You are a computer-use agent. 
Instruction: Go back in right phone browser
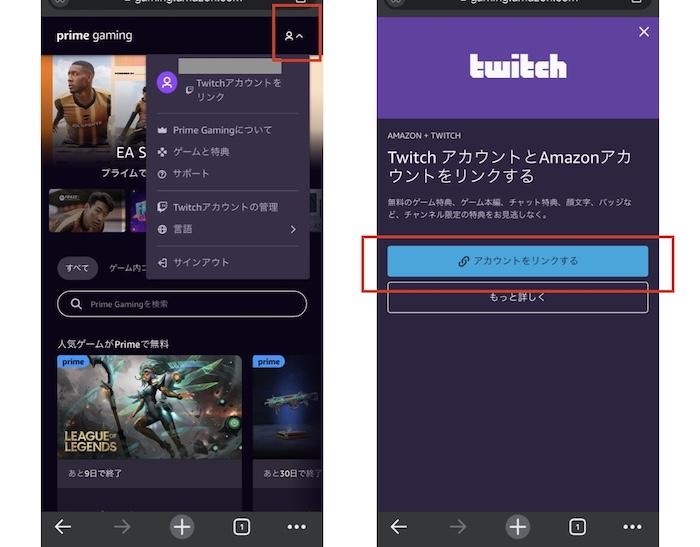[398, 527]
